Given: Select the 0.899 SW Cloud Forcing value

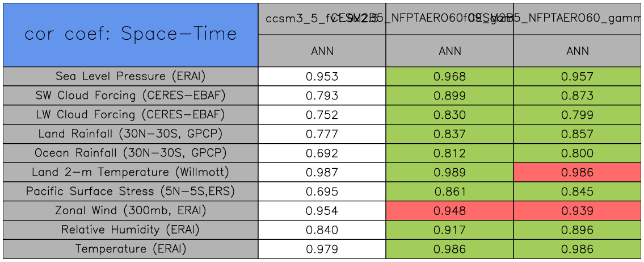Looking at the screenshot, I should click(x=449, y=95).
